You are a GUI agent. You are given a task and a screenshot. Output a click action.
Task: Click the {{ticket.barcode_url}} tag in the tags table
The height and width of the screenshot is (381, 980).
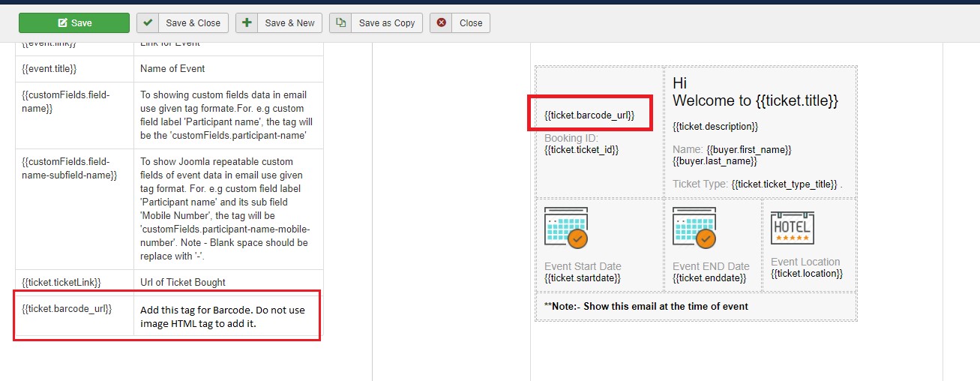[x=67, y=309]
